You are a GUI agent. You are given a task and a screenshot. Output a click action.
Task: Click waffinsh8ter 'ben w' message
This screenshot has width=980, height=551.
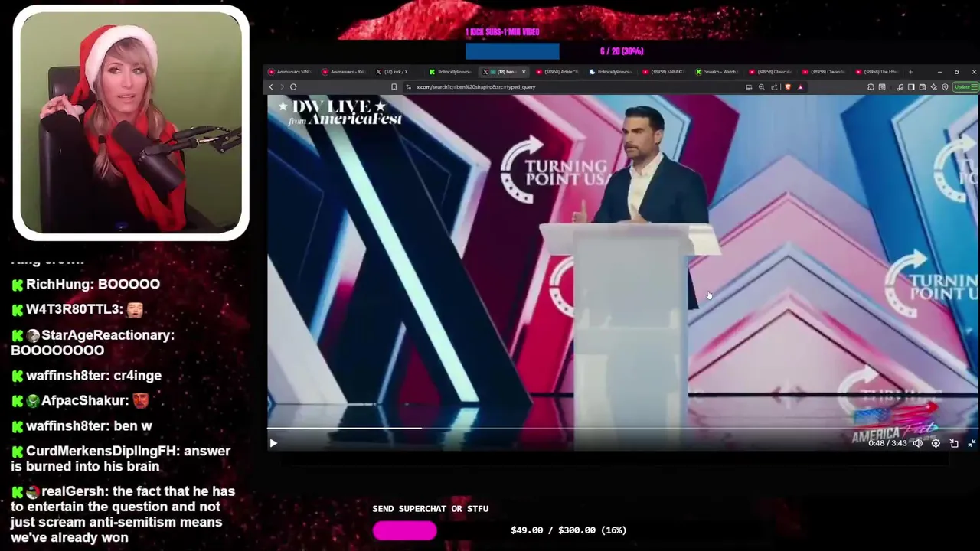(x=81, y=426)
